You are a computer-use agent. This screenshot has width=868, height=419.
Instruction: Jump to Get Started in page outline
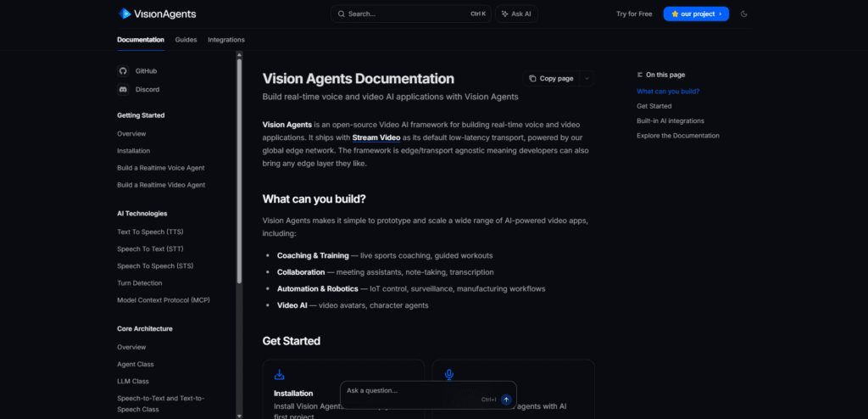654,106
